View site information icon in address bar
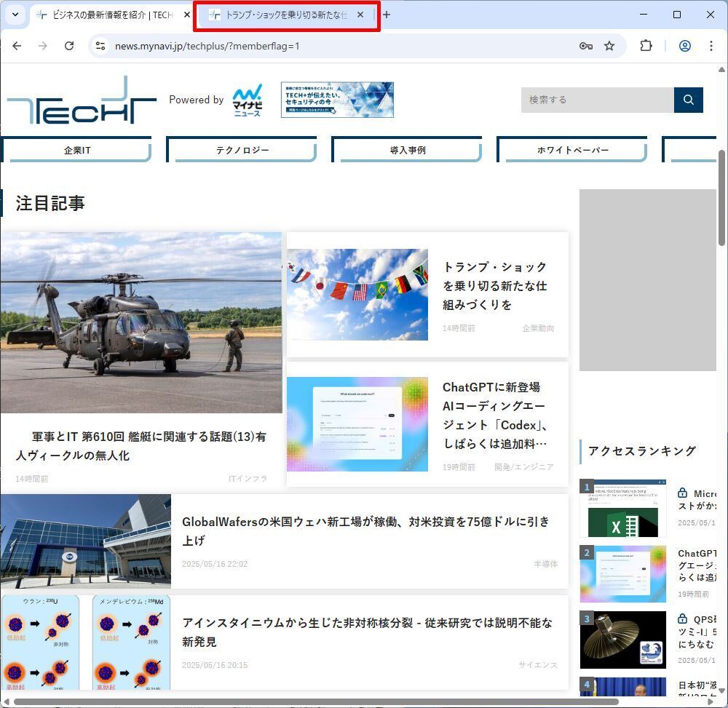 [100, 46]
